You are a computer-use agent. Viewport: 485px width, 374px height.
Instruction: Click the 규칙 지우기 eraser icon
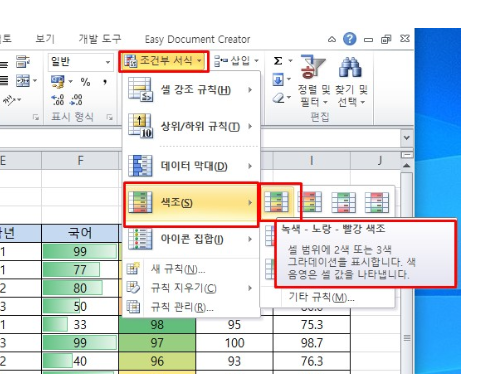click(133, 288)
